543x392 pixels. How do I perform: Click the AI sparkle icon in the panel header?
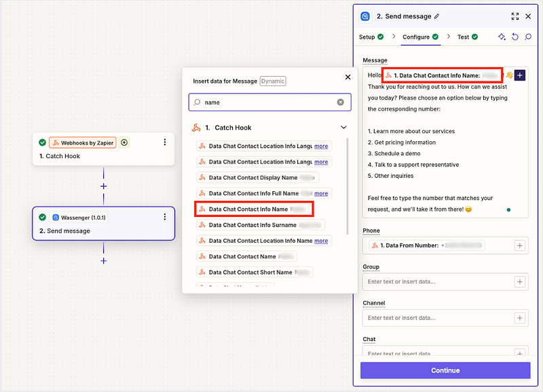click(x=502, y=37)
